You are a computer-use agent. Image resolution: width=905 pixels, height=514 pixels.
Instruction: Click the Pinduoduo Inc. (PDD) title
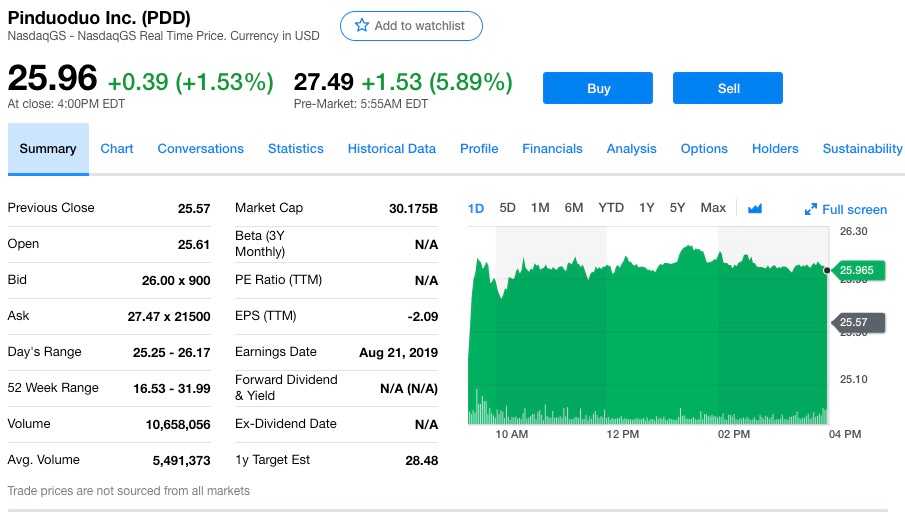pyautogui.click(x=99, y=18)
